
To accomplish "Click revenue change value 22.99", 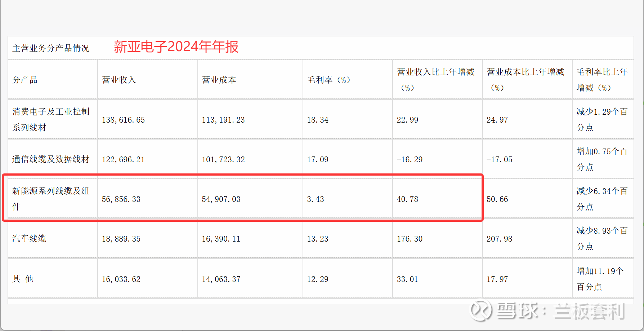I will (x=407, y=120).
